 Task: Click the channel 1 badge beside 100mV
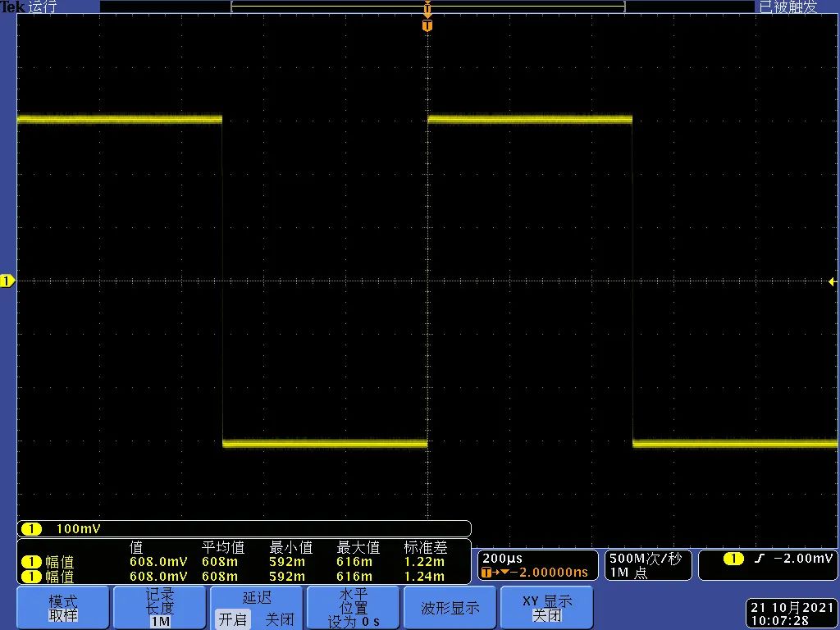tap(31, 529)
